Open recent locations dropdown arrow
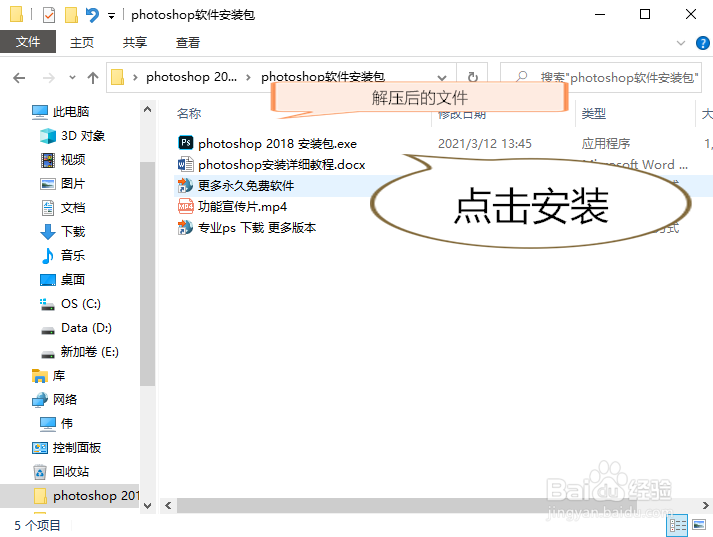 72,78
